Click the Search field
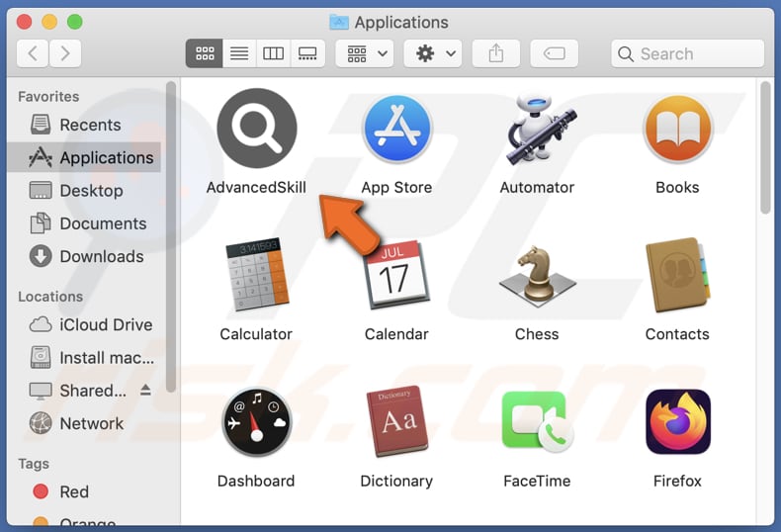Image resolution: width=781 pixels, height=532 pixels. coord(687,53)
